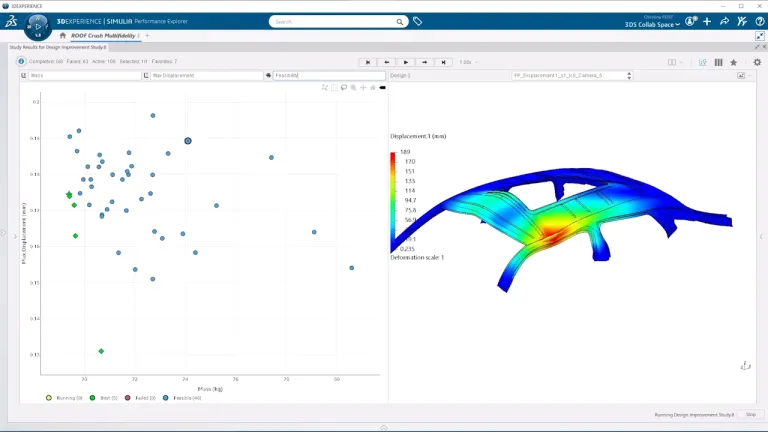Click the blue info icon beside Completed
This screenshot has height=432, width=768.
[21, 61]
